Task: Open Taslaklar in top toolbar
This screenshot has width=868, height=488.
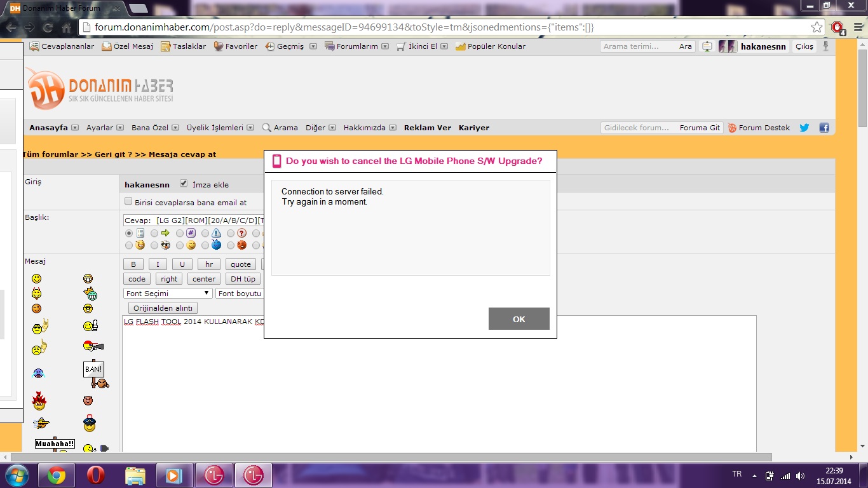Action: pos(184,46)
